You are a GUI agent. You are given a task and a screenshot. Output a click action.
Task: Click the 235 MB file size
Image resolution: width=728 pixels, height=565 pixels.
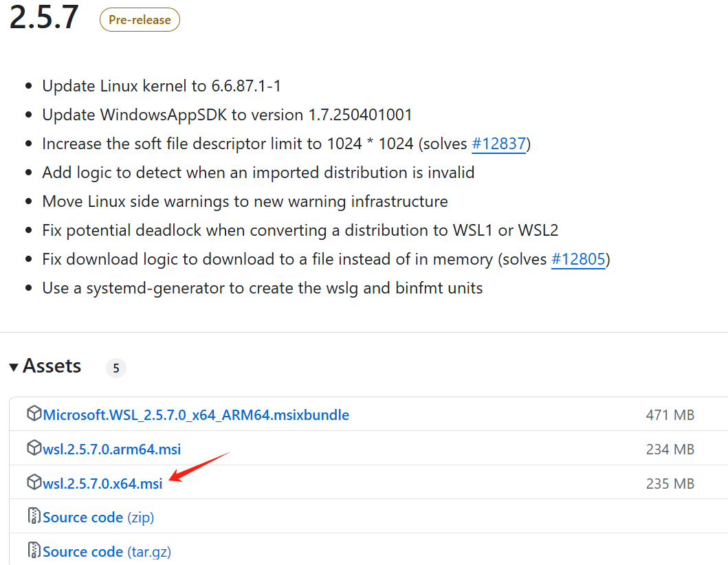[670, 484]
